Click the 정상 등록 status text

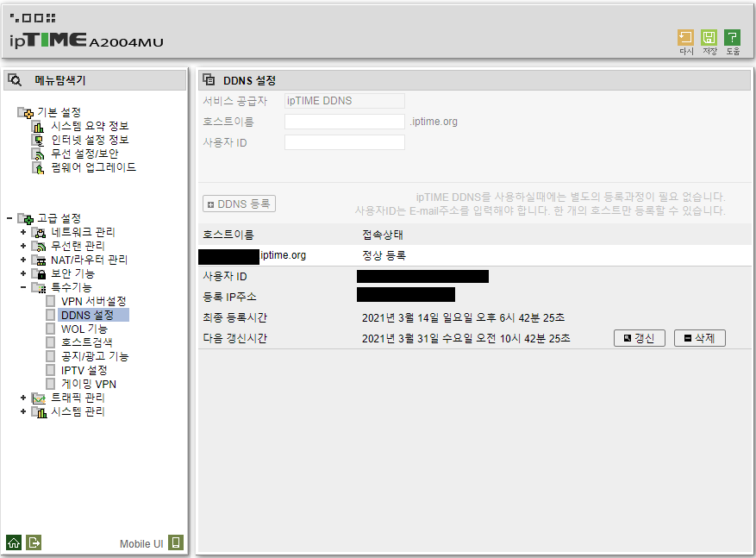(384, 255)
